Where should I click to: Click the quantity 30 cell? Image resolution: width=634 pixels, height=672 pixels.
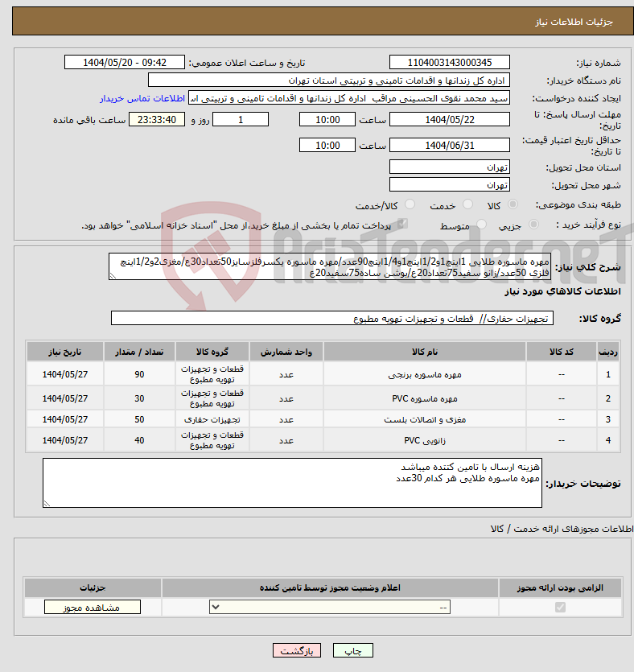[x=139, y=398]
